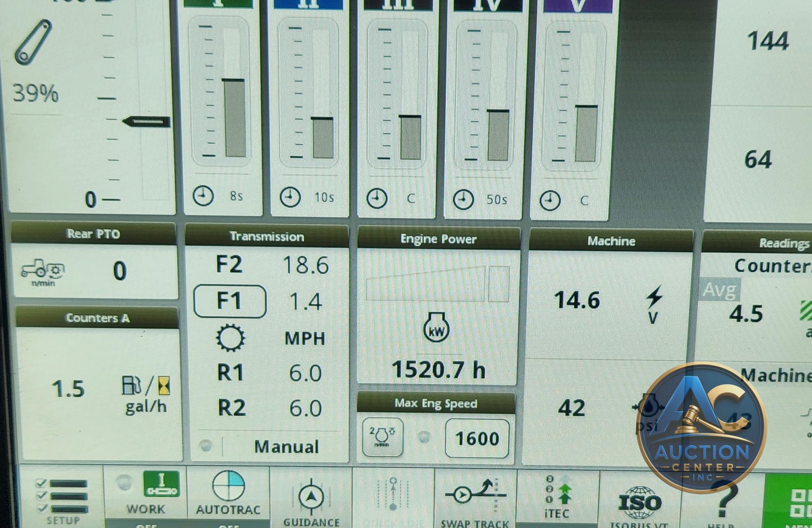The height and width of the screenshot is (528, 812).
Task: Tap the 144 reading value
Action: point(768,41)
